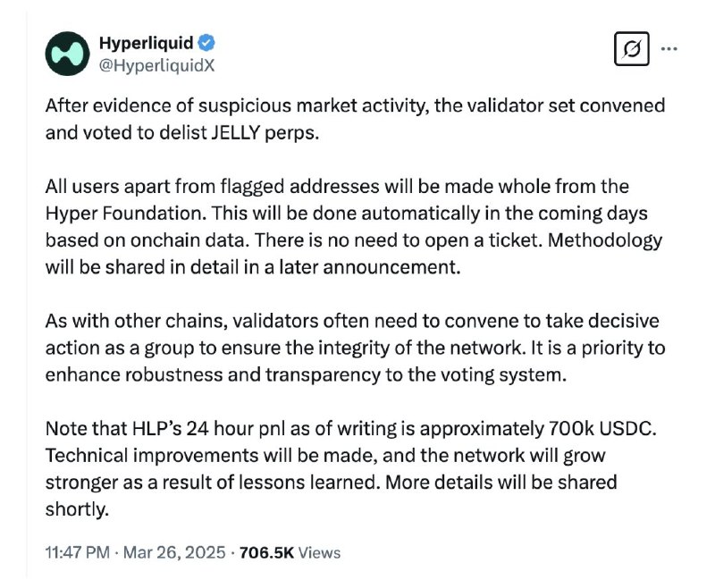Click the 11:47 PM timestamp
This screenshot has height=588, width=715.
(x=78, y=552)
